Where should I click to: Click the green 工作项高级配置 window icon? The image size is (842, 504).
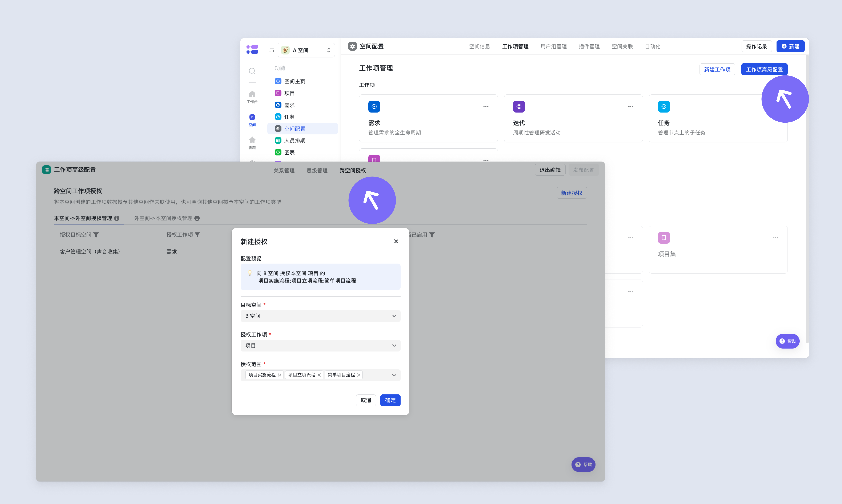pos(47,170)
